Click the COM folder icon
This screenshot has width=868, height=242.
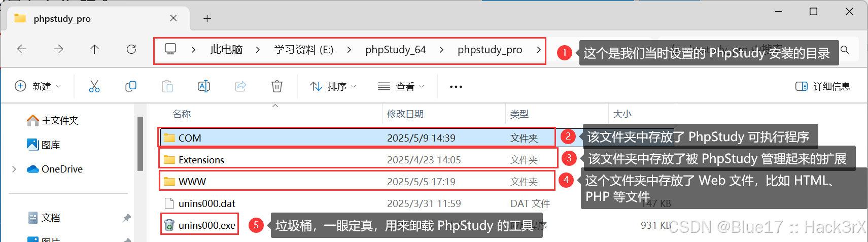point(169,138)
